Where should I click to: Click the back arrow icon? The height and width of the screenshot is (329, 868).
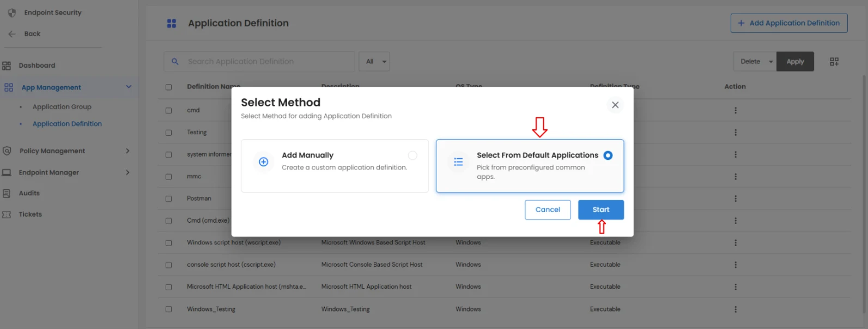pos(11,33)
